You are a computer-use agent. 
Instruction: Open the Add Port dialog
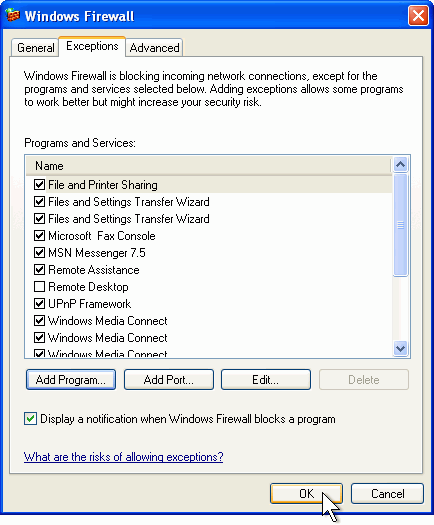click(x=169, y=380)
